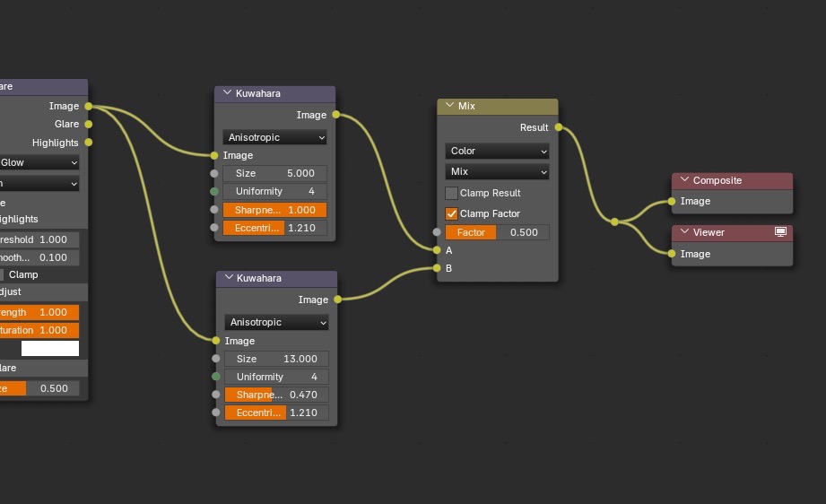Click the Sharpness 0.470 slider in lower Kuwahara
This screenshot has height=504, width=826.
276,395
